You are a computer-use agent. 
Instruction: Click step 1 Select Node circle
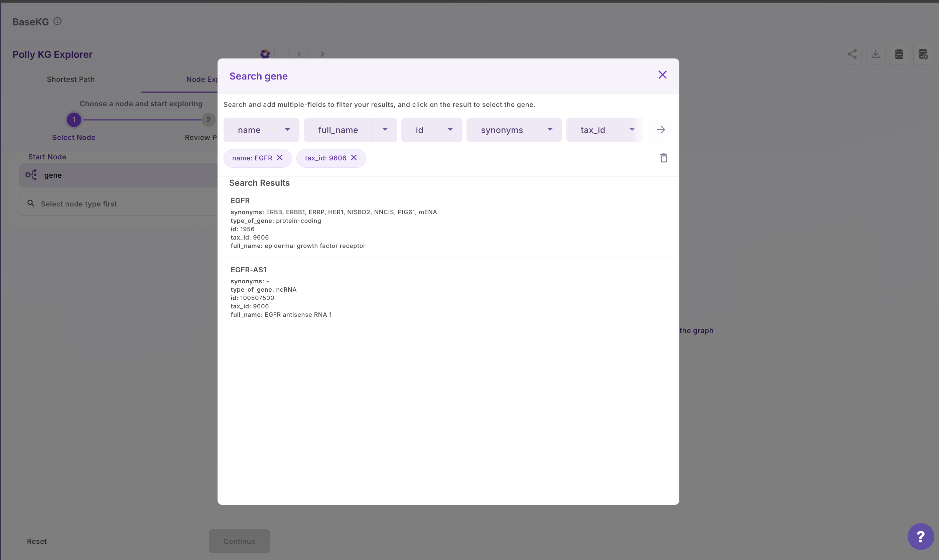[x=74, y=120]
